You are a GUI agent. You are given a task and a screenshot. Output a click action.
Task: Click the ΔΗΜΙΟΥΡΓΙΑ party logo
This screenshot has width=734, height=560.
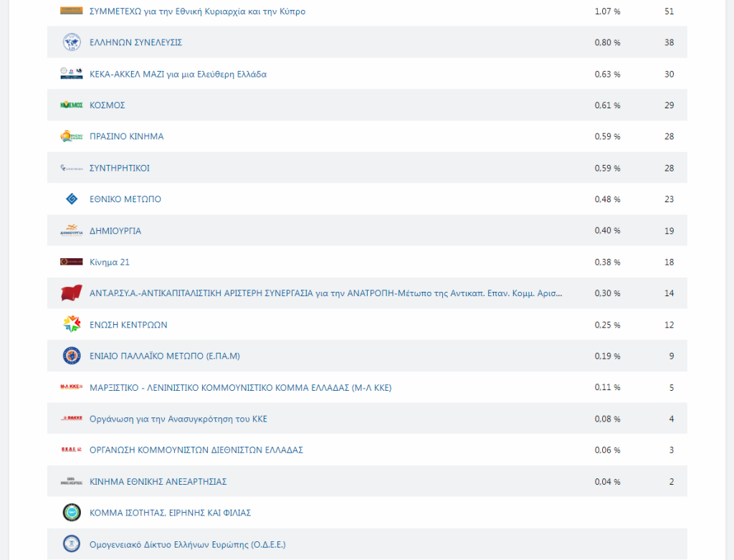pyautogui.click(x=72, y=231)
